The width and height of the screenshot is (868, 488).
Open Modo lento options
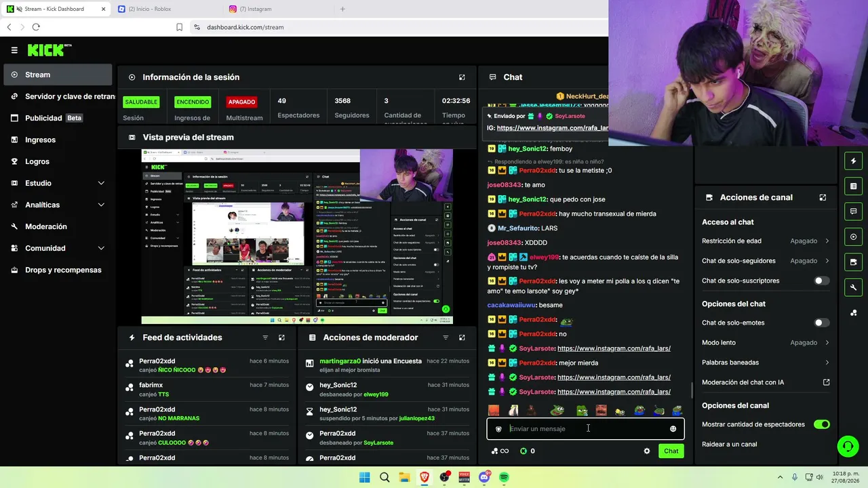coord(766,342)
